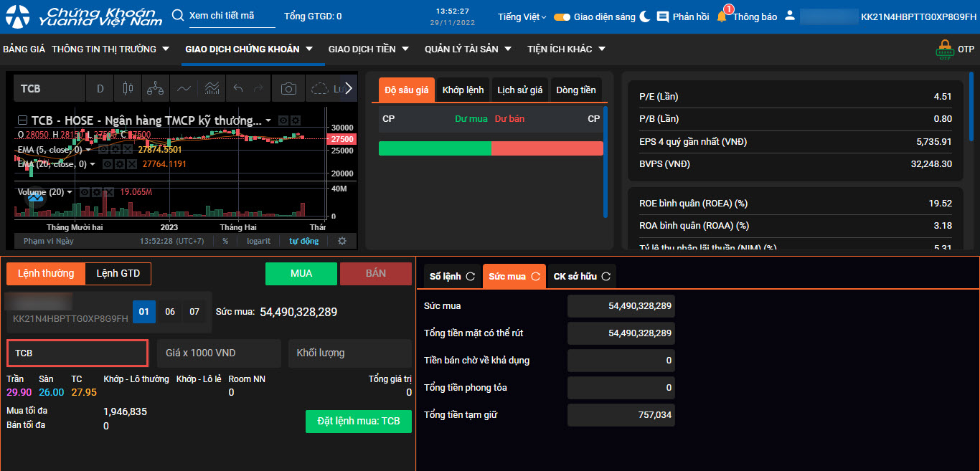Click Đặt lệnh mua: TCB button
Viewport: 980px width, 471px height.
tap(359, 421)
